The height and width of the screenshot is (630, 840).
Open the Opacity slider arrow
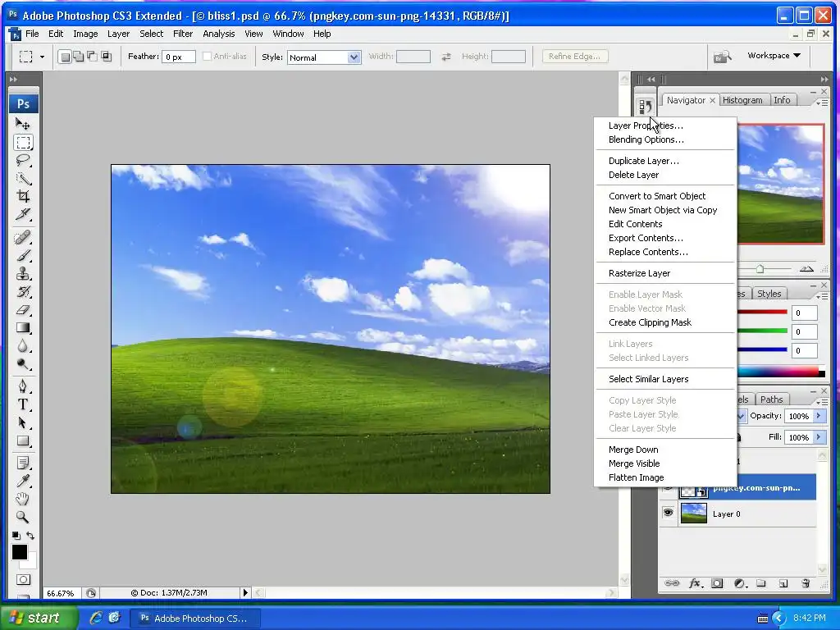tap(819, 416)
